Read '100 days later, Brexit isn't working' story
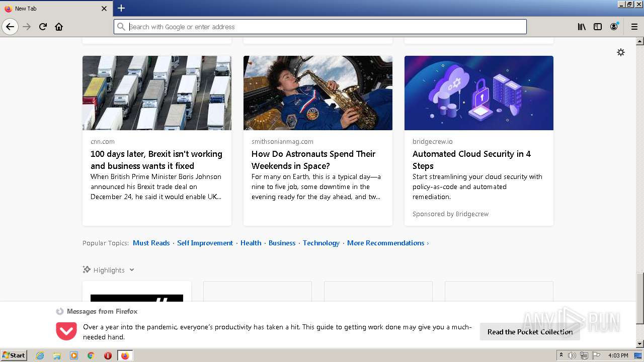This screenshot has height=362, width=644. click(156, 160)
